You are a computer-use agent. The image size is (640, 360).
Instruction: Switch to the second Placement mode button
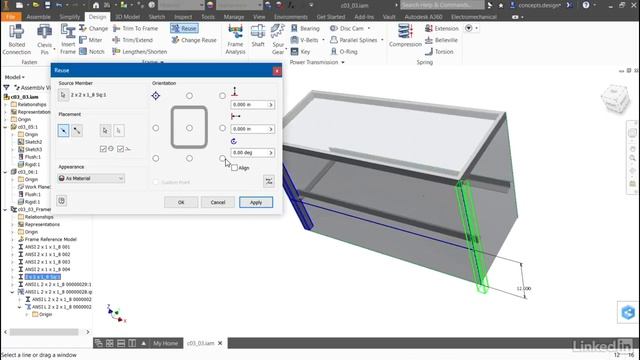(x=77, y=130)
